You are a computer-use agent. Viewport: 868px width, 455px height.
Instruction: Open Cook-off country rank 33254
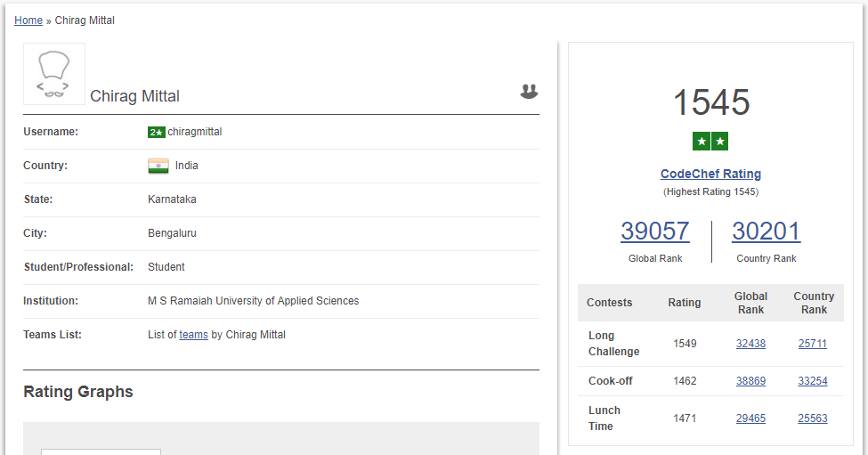click(813, 381)
